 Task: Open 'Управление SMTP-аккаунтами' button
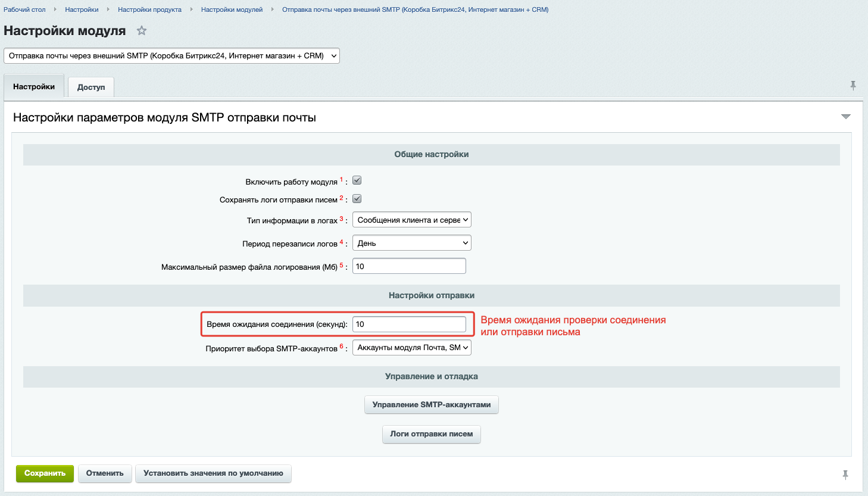pos(432,405)
